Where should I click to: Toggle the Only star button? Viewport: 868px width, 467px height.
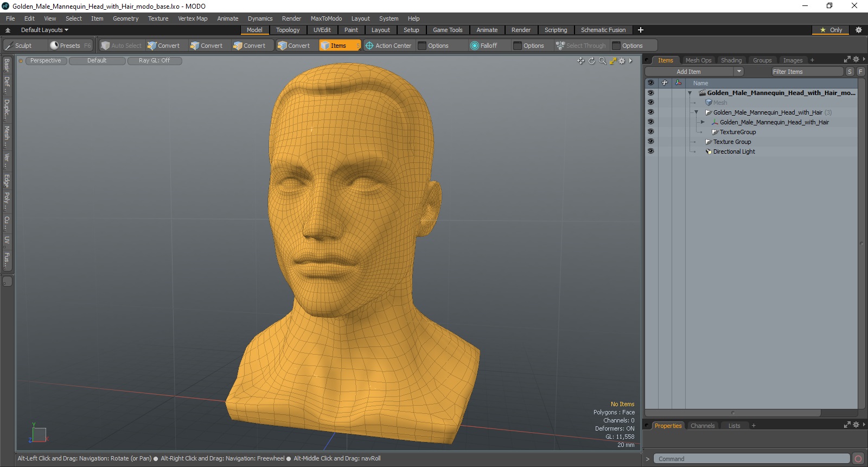(831, 30)
